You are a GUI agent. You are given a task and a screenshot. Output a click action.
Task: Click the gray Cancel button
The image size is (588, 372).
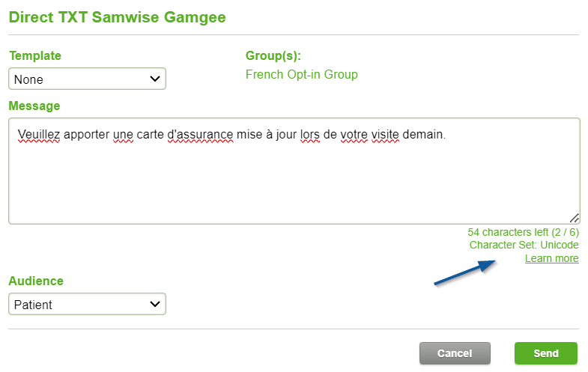coord(455,353)
